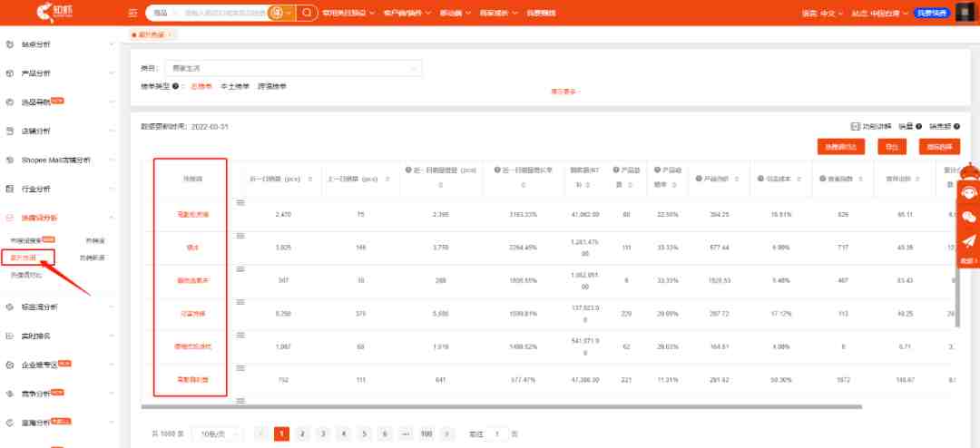The width and height of the screenshot is (980, 448).
Task: Click sort icon on 上一日销量 (pcs) column
Action: point(388,180)
